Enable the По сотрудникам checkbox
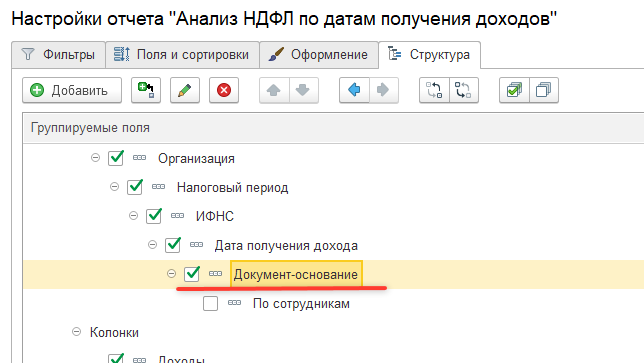This screenshot has width=644, height=363. click(x=211, y=303)
